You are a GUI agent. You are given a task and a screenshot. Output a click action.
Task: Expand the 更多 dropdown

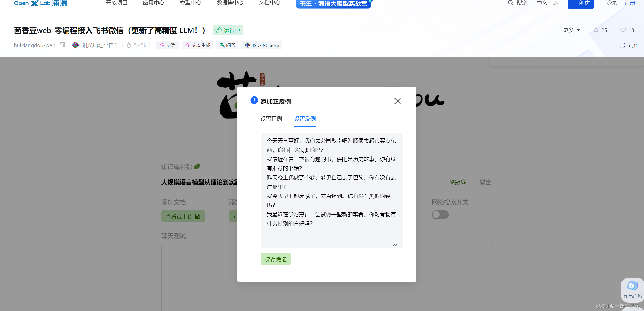click(572, 30)
